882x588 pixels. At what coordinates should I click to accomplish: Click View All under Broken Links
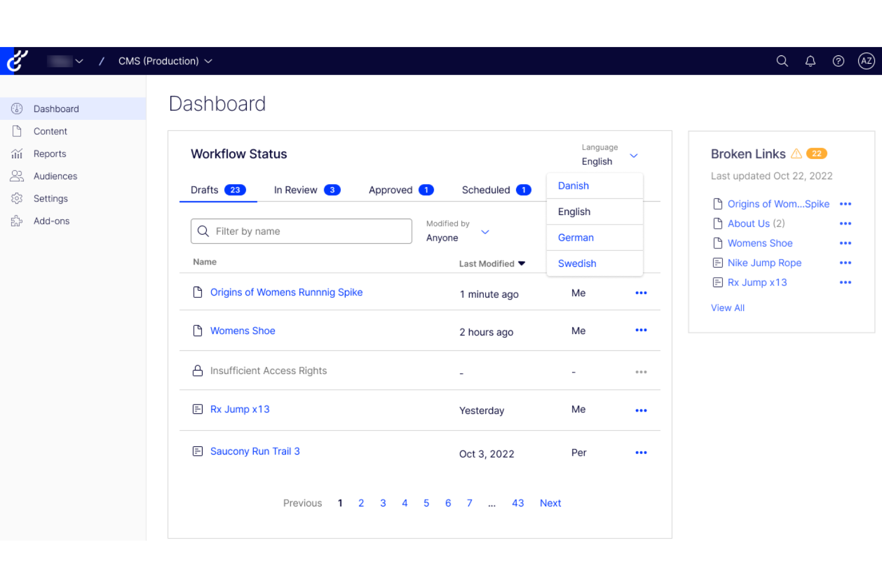tap(728, 307)
